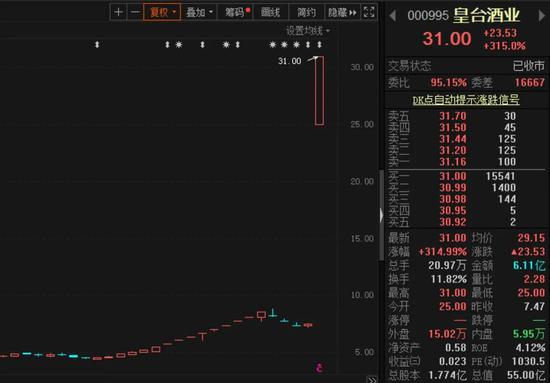Click the PE(动) 1030.5 value
The height and width of the screenshot is (383, 550).
pos(528,361)
